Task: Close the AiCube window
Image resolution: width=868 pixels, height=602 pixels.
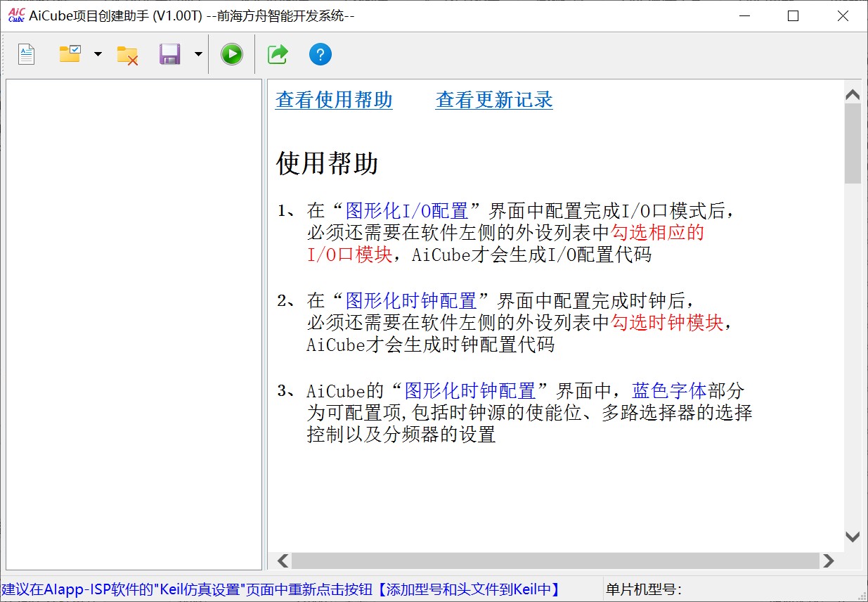Action: [x=843, y=16]
